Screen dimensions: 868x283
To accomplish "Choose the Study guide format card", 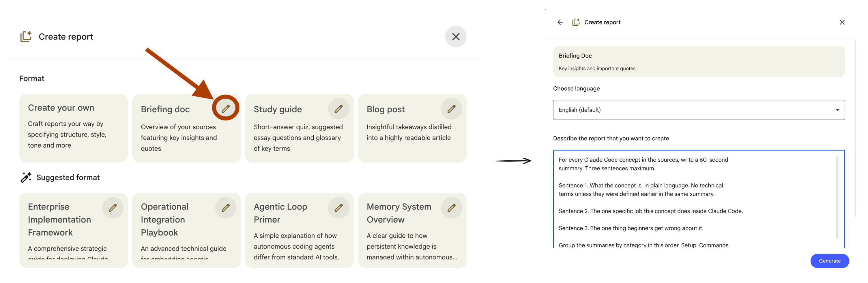I will tap(299, 128).
